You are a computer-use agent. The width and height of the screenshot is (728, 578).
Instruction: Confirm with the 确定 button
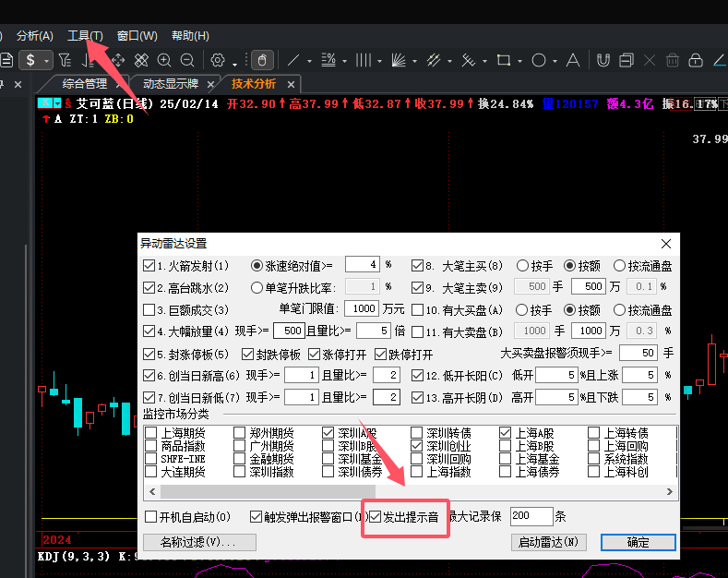(638, 542)
